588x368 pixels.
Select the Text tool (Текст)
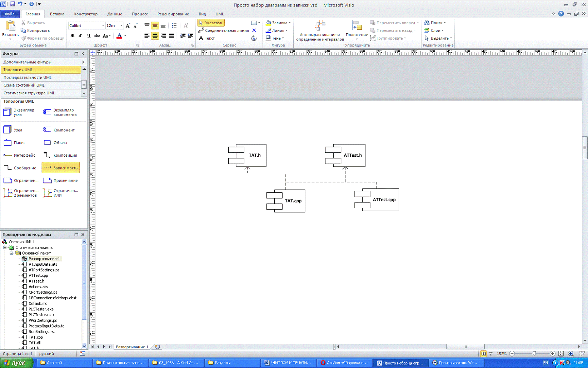tap(207, 38)
